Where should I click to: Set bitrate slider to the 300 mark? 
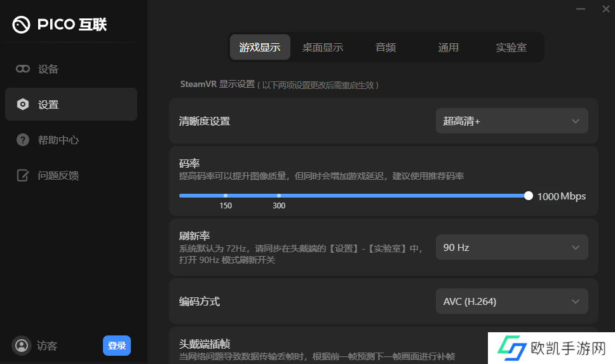tap(279, 196)
